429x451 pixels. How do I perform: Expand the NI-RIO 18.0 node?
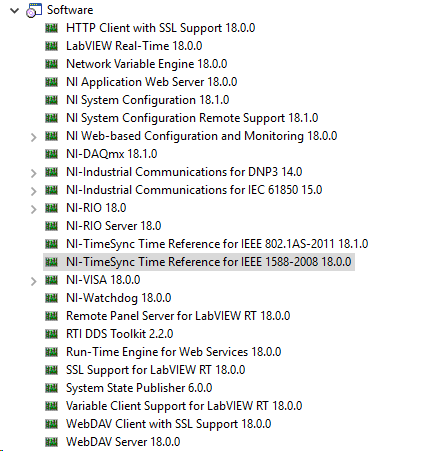[33, 209]
